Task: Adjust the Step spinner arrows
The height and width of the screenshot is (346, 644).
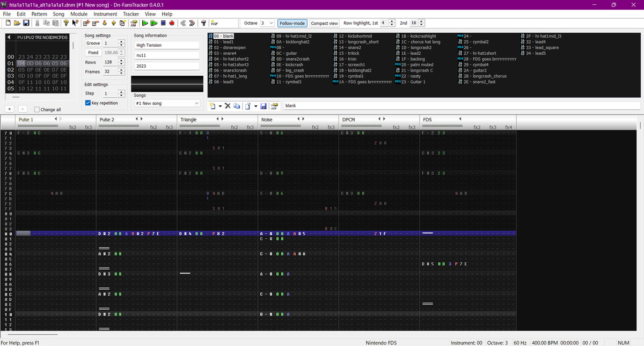Action: [x=121, y=93]
